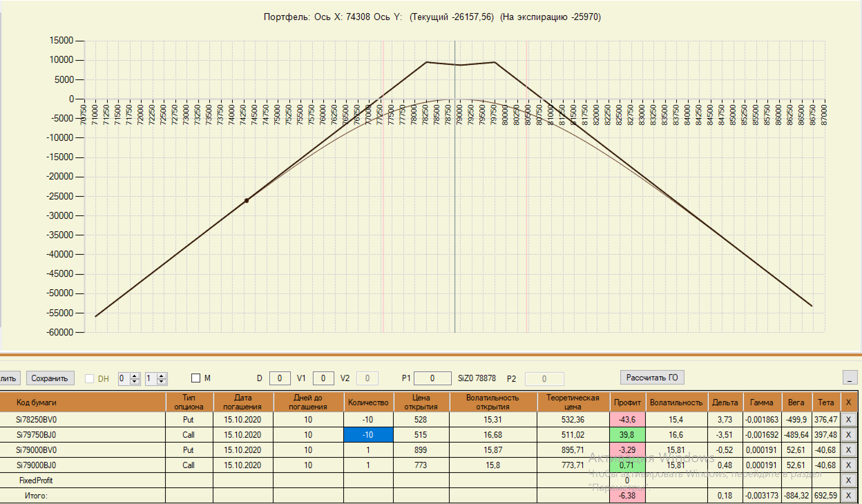This screenshot has height=504, width=862.
Task: Remove the Si78250BV0 row with X
Action: pos(848,420)
